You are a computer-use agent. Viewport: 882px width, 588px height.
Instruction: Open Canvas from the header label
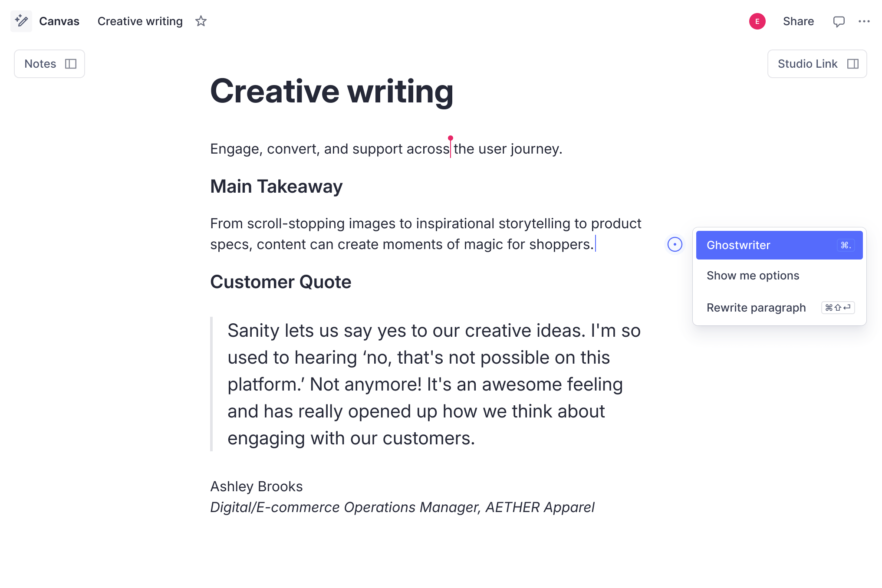click(59, 21)
